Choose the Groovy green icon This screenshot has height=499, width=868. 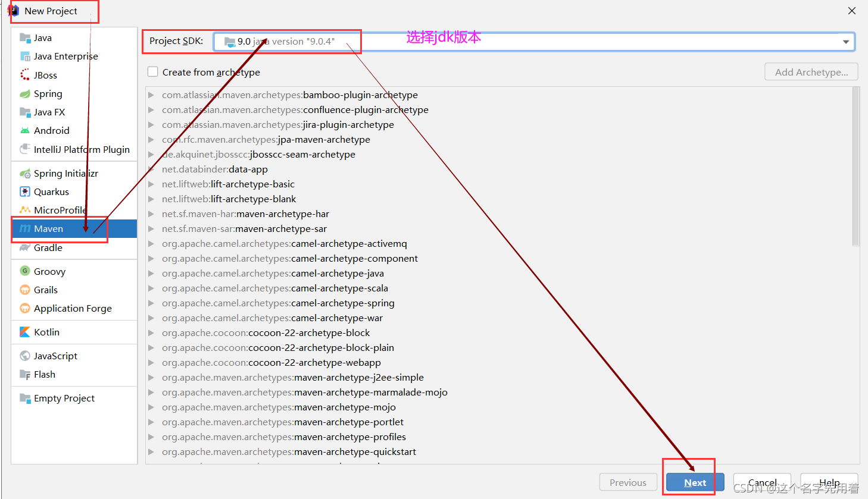coord(25,271)
